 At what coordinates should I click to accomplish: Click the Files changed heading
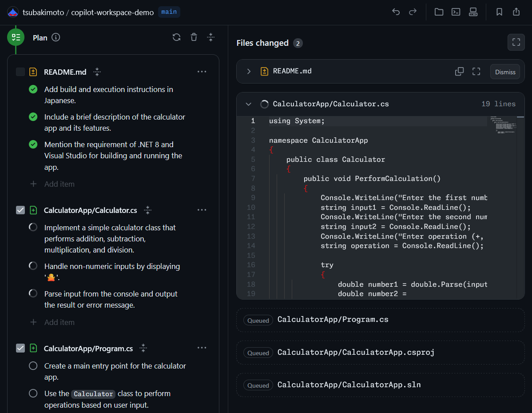[262, 43]
